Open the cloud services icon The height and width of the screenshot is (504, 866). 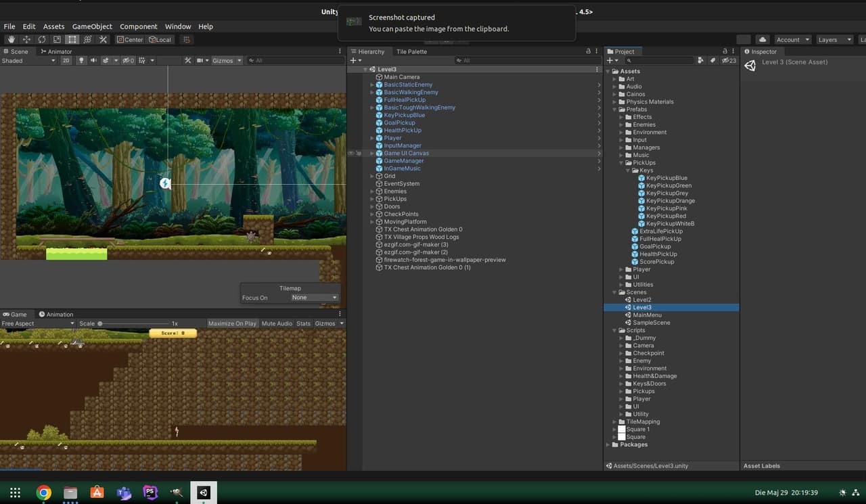[x=762, y=39]
